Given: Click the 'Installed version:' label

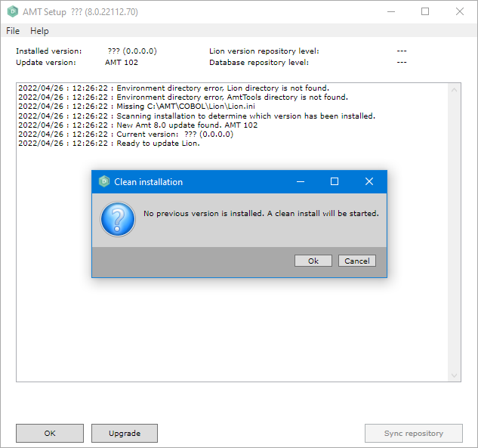Looking at the screenshot, I should coord(49,51).
